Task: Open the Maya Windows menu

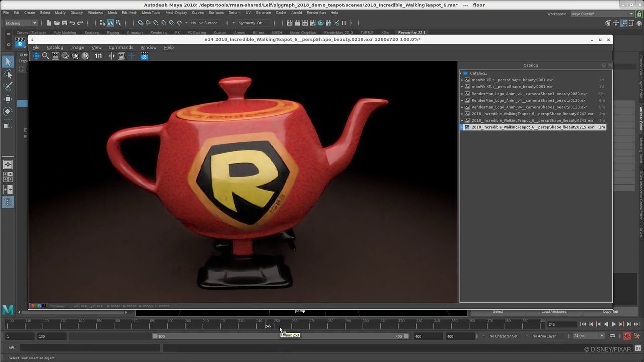Action: coord(95,13)
